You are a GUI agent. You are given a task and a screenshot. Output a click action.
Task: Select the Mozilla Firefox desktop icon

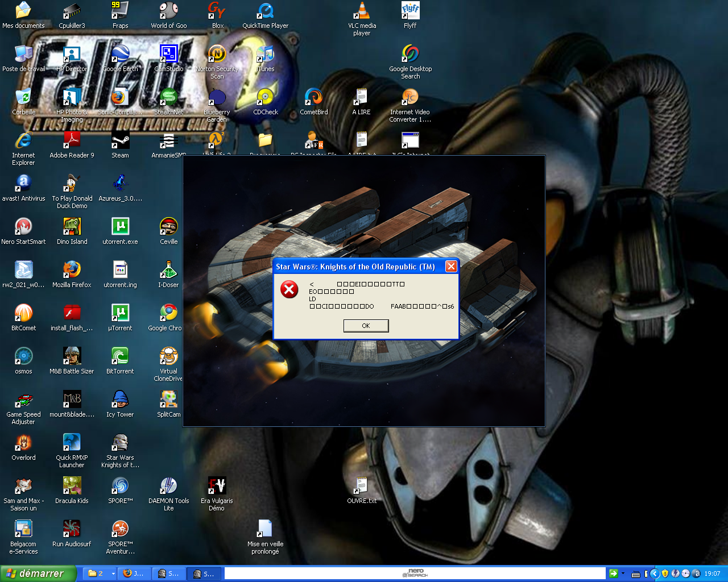coord(72,275)
